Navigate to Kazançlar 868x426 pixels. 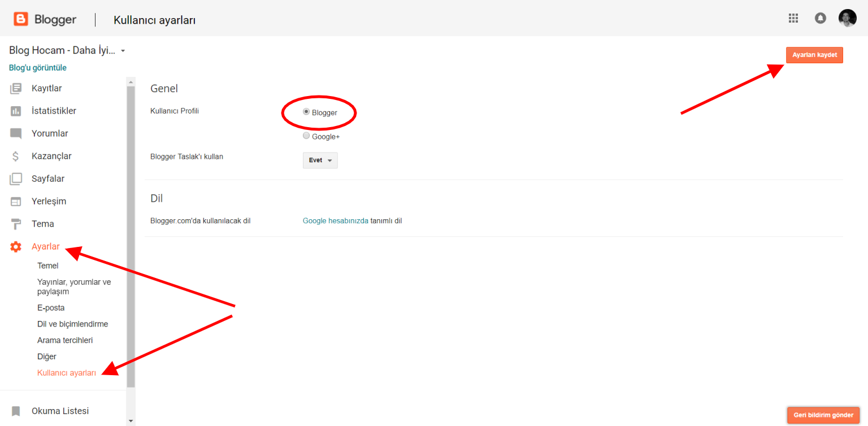[x=51, y=156]
